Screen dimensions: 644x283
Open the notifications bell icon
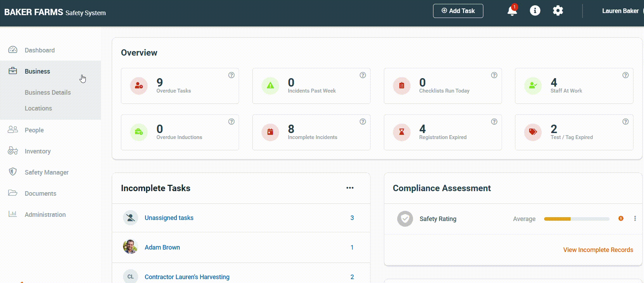(512, 11)
